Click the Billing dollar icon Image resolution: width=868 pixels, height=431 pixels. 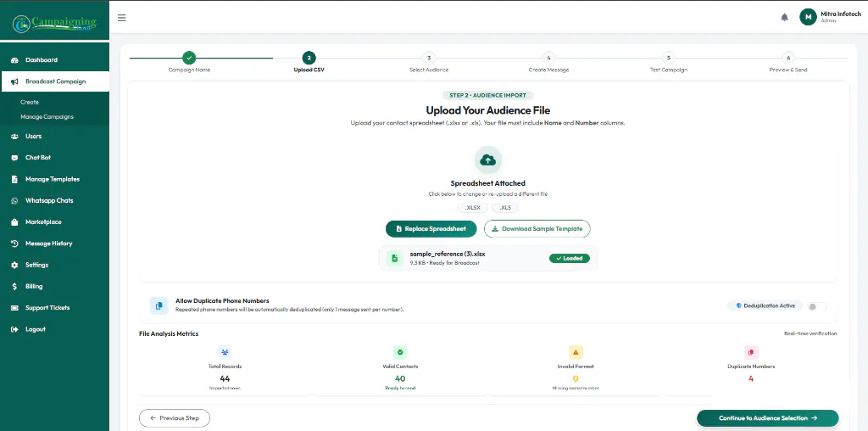pos(15,287)
